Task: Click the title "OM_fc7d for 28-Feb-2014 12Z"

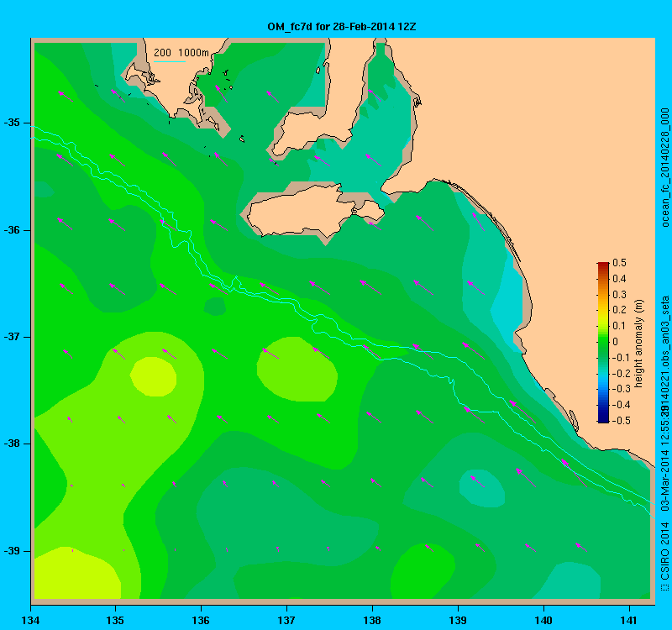Action: pyautogui.click(x=342, y=27)
